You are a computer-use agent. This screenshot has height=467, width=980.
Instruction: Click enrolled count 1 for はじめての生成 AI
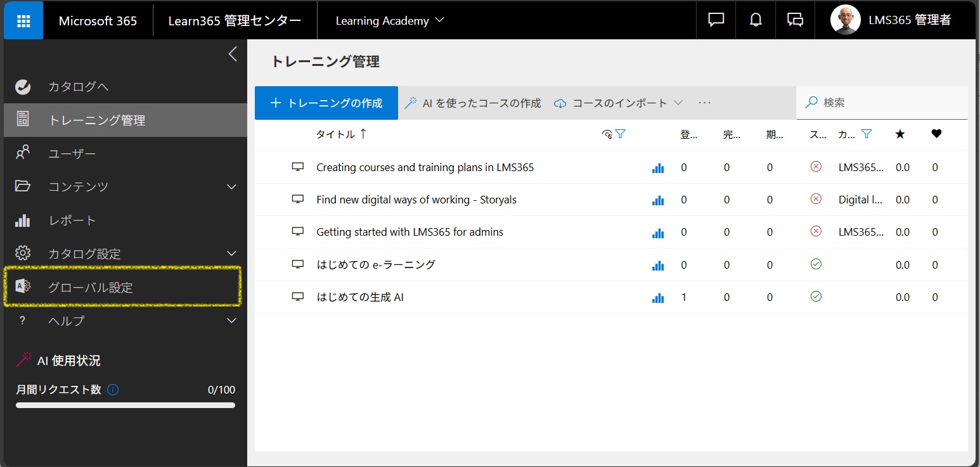coord(683,297)
